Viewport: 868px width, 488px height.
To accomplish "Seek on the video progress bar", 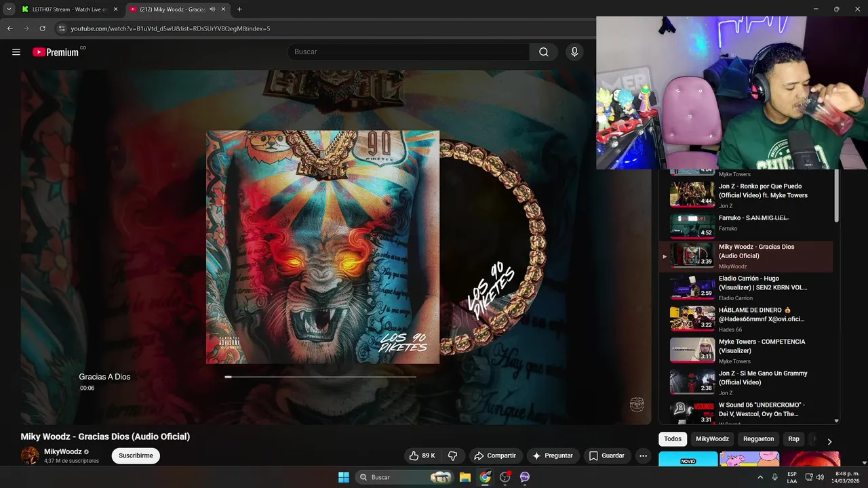I will [x=321, y=377].
